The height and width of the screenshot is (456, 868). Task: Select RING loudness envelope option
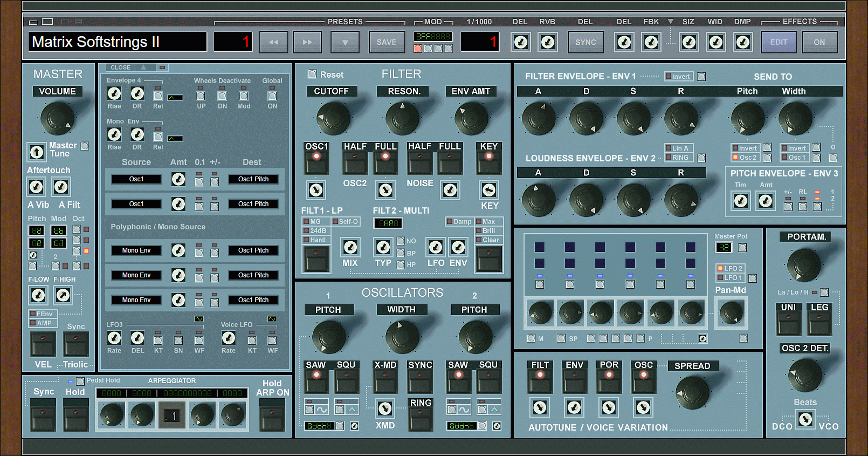click(x=678, y=158)
